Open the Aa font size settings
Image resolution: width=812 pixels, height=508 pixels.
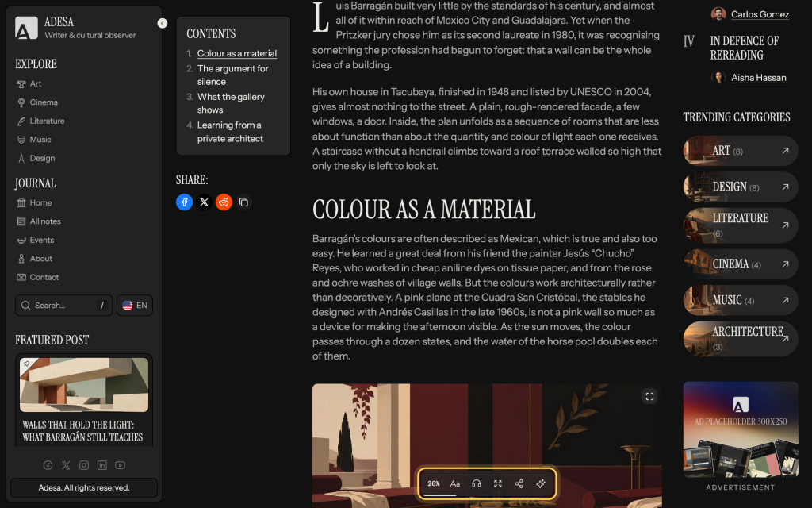pos(455,483)
